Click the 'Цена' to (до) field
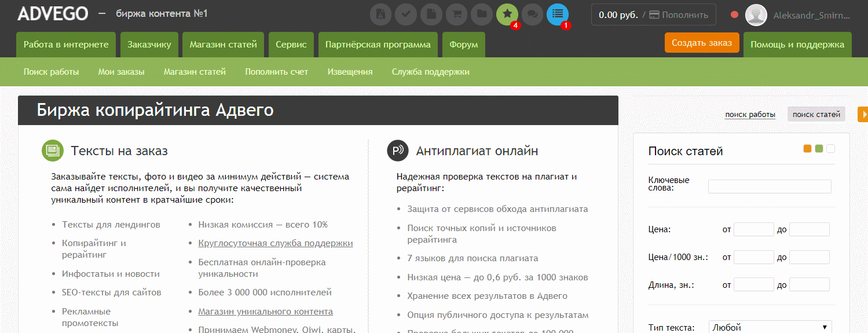The width and height of the screenshot is (868, 333). click(x=810, y=229)
